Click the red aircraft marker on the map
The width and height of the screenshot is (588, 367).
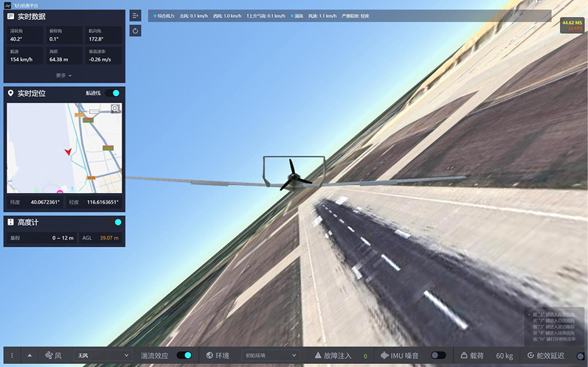coord(69,151)
